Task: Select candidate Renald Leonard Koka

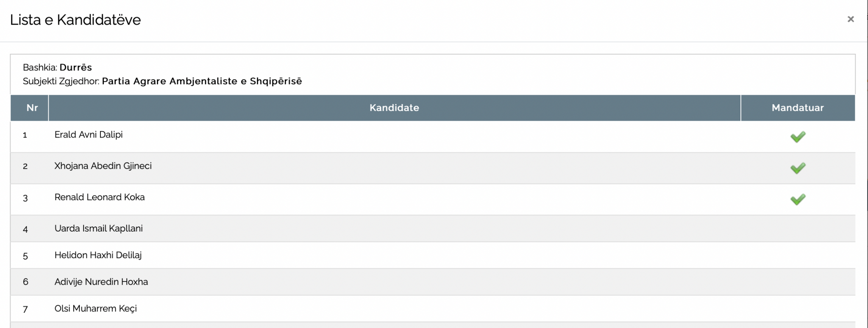Action: pos(100,197)
